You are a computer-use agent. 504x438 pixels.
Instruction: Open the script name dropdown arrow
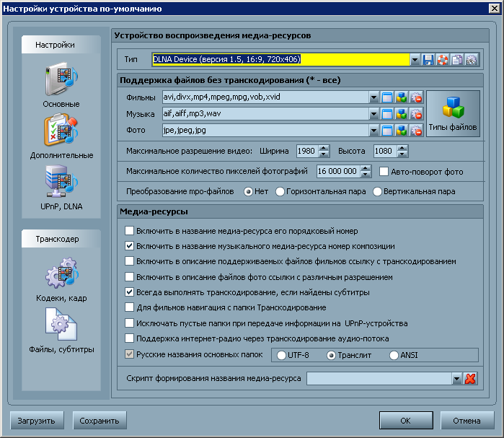point(456,379)
